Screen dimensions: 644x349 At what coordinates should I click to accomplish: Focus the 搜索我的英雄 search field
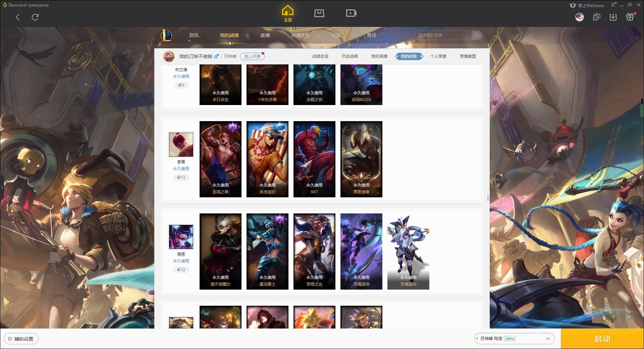click(443, 35)
